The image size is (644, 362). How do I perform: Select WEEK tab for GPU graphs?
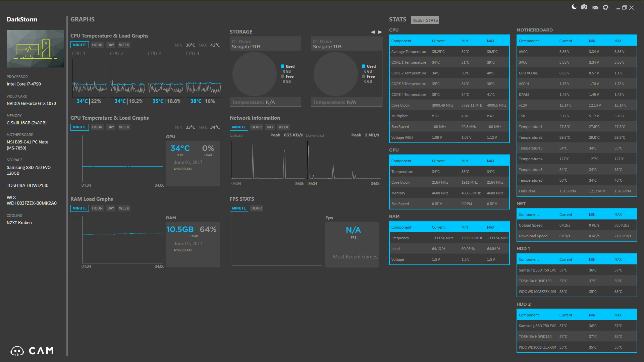124,127
